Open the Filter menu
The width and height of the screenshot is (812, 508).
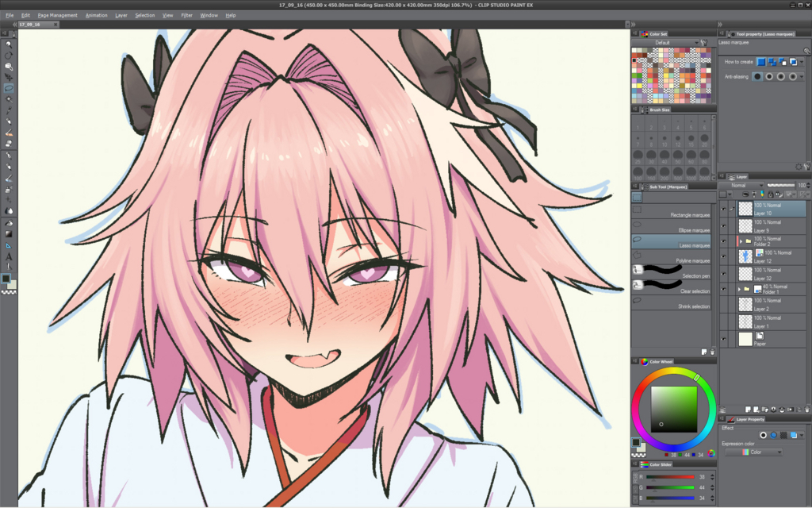click(x=187, y=15)
